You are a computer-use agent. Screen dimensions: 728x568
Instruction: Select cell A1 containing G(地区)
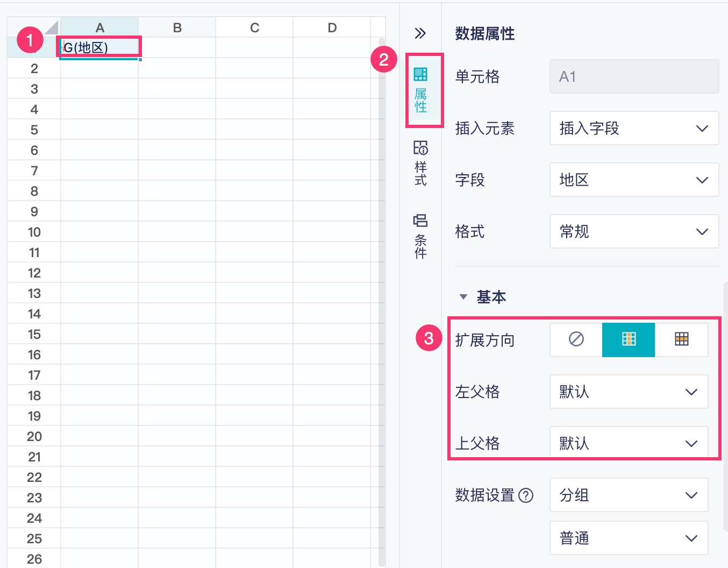point(99,47)
